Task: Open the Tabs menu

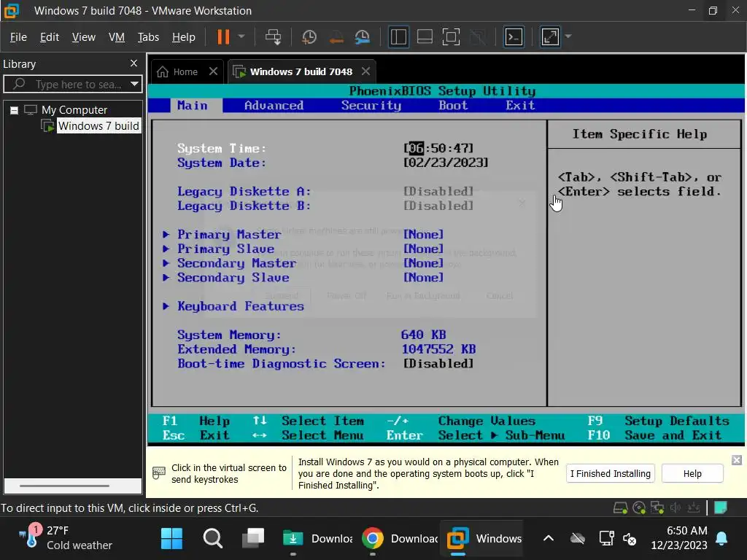Action: click(x=148, y=36)
